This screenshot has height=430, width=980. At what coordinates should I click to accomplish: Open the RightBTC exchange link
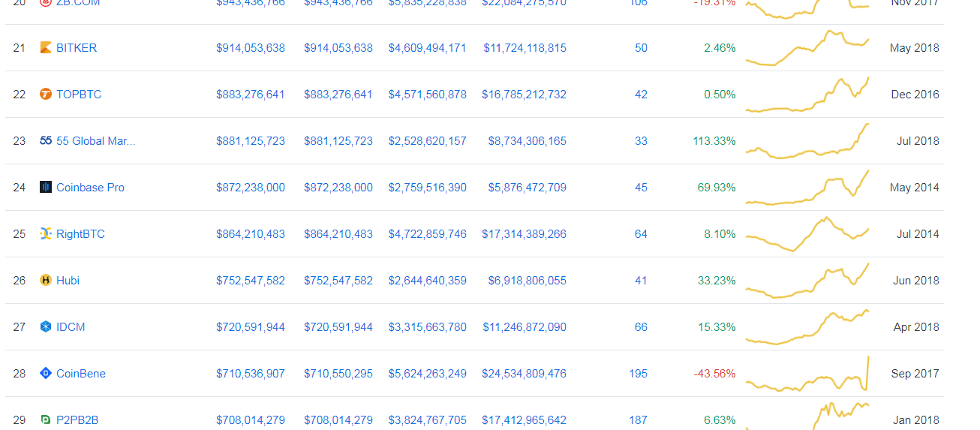[80, 234]
